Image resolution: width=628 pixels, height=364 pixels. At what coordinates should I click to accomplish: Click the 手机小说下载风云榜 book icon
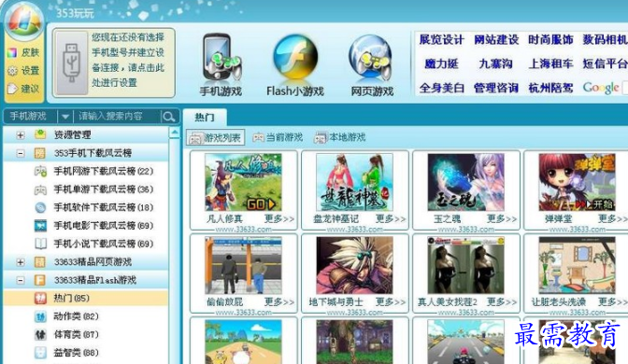(40, 244)
